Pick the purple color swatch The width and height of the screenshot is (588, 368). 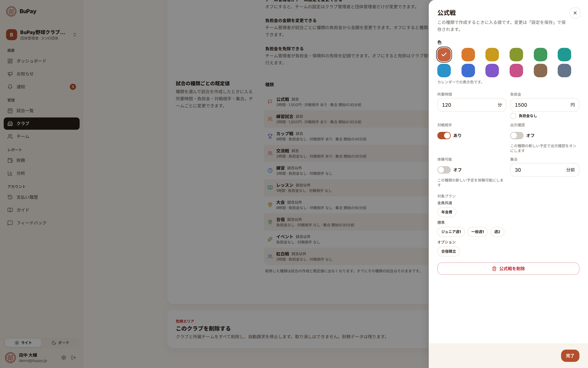click(492, 71)
